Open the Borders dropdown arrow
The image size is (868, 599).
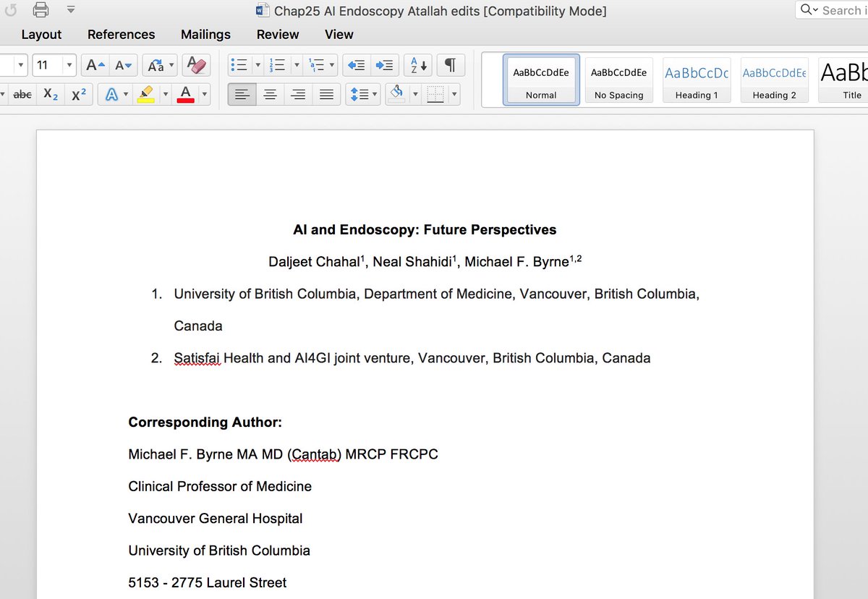[454, 94]
